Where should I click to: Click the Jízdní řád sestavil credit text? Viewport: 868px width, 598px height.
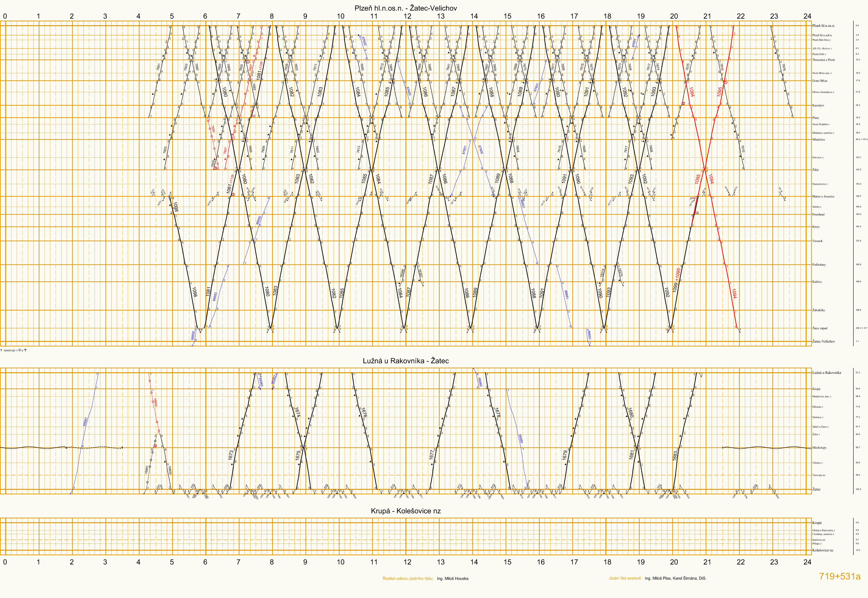pyautogui.click(x=625, y=579)
